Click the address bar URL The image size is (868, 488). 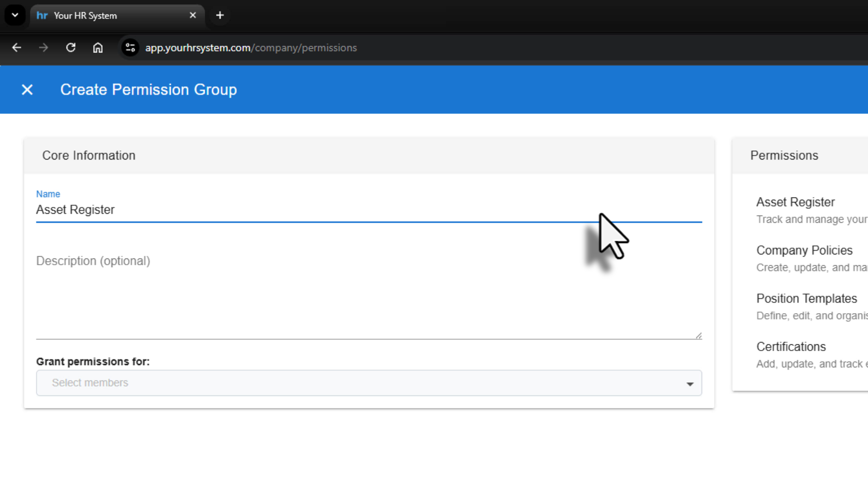coord(251,47)
